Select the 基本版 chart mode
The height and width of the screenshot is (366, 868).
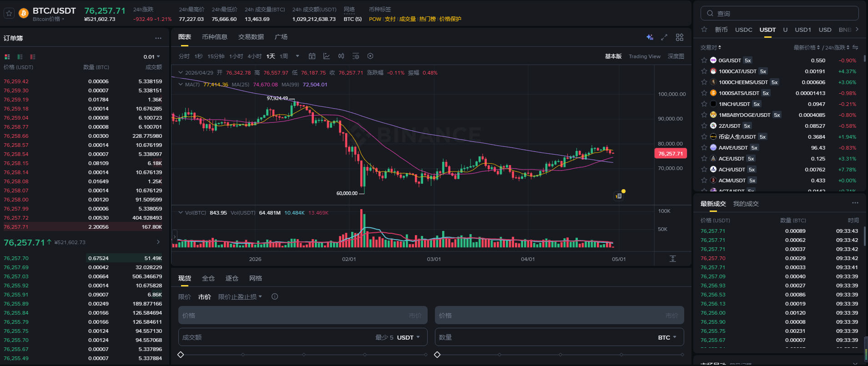[x=613, y=56]
